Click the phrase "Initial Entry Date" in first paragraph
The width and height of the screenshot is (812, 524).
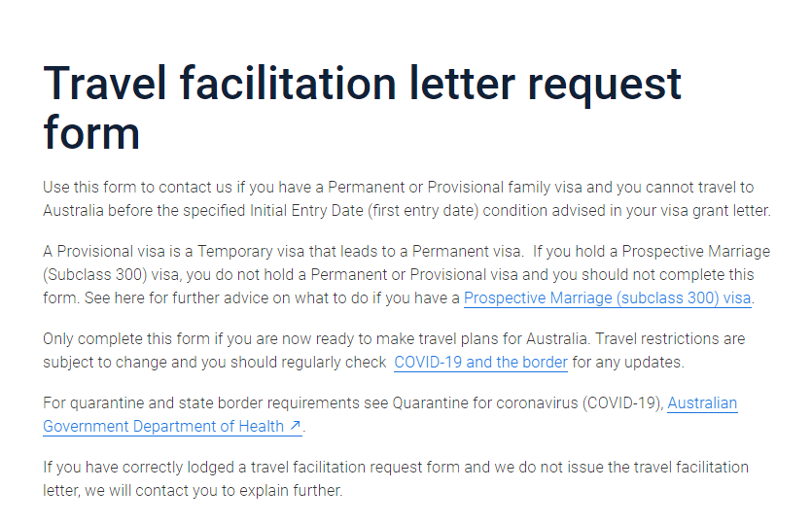(306, 211)
